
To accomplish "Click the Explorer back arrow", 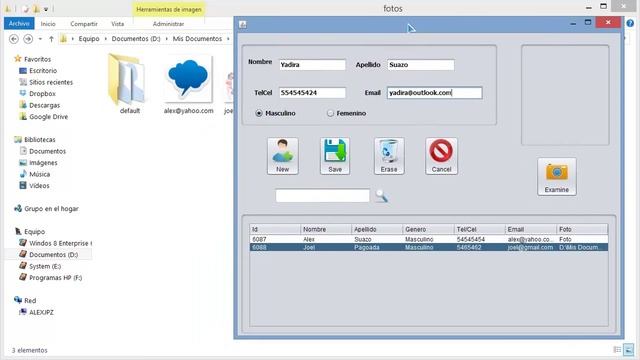I will coord(14,39).
